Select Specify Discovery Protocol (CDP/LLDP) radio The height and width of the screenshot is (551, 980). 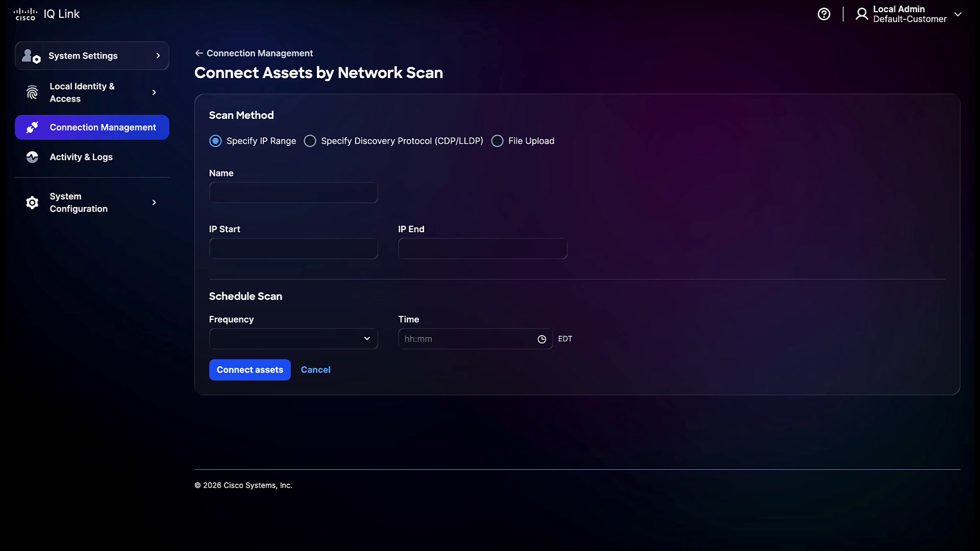pos(310,141)
